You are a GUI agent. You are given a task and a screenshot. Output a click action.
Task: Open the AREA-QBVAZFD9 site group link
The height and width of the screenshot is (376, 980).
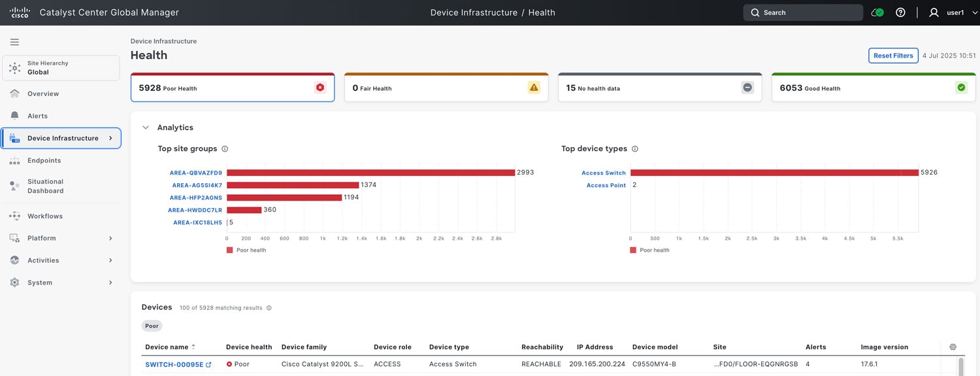pos(196,173)
